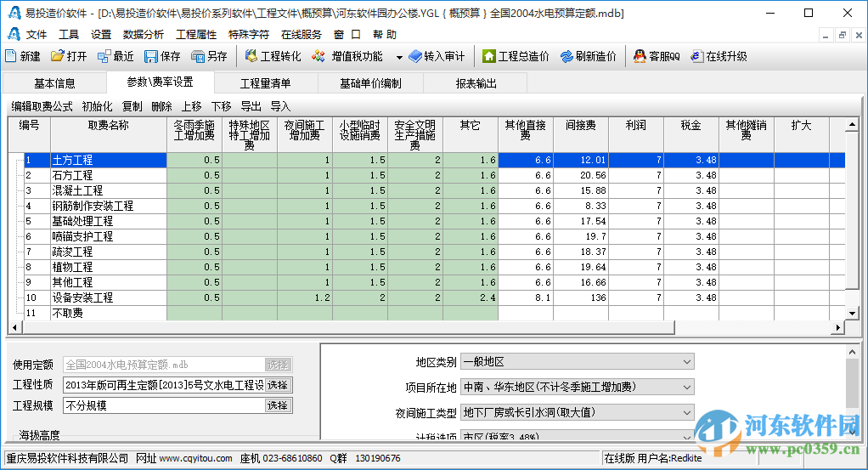Image resolution: width=868 pixels, height=470 pixels.
Task: Expand the 增值税功能 dropdown arrow
Action: 399,57
